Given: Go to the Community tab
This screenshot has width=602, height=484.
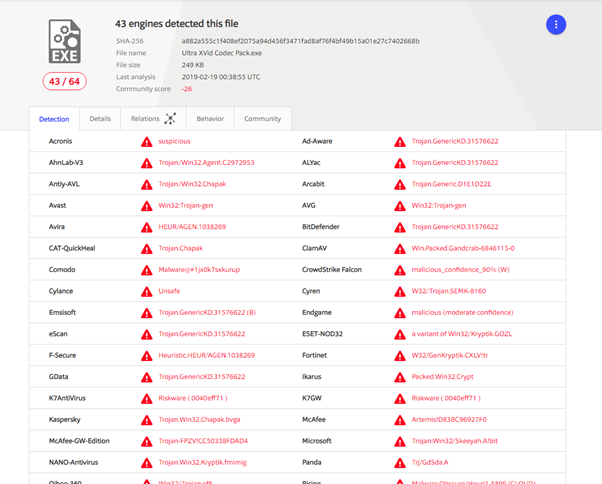Looking at the screenshot, I should coord(262,119).
